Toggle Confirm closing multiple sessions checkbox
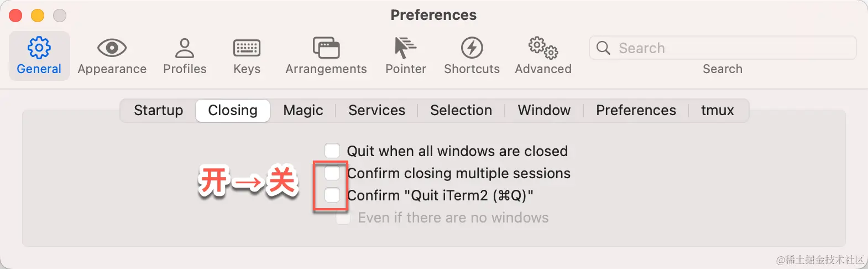868x269 pixels. pos(332,173)
